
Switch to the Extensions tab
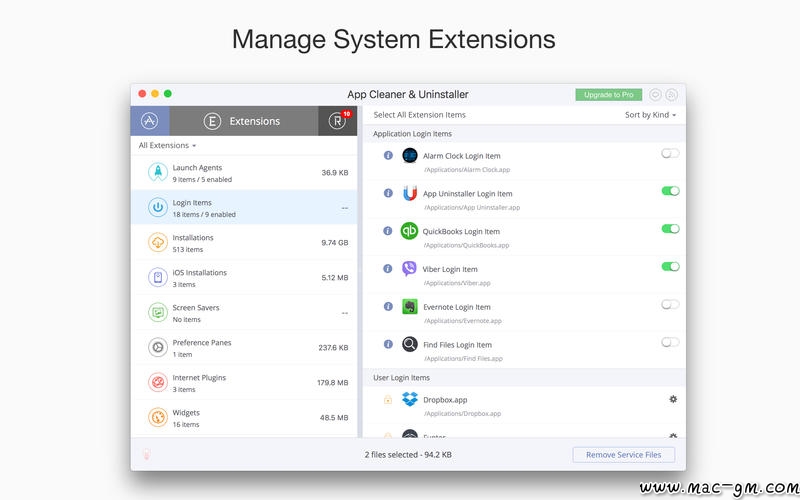243,121
